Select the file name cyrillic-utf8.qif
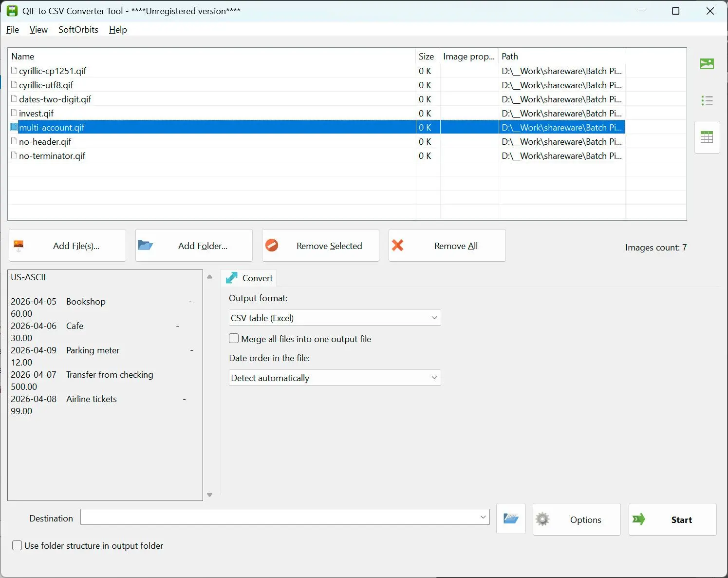This screenshot has width=728, height=578. pos(46,85)
